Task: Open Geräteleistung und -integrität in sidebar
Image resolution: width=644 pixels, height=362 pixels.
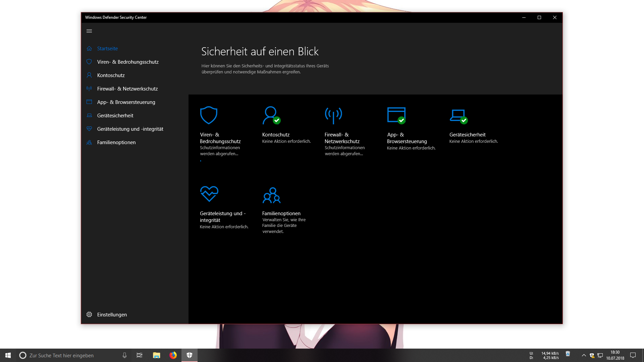Action: point(130,129)
